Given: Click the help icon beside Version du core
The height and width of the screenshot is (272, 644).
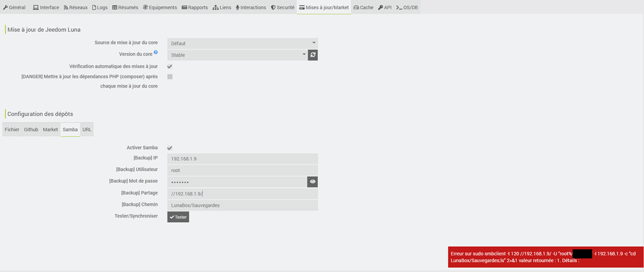Looking at the screenshot, I should [156, 52].
